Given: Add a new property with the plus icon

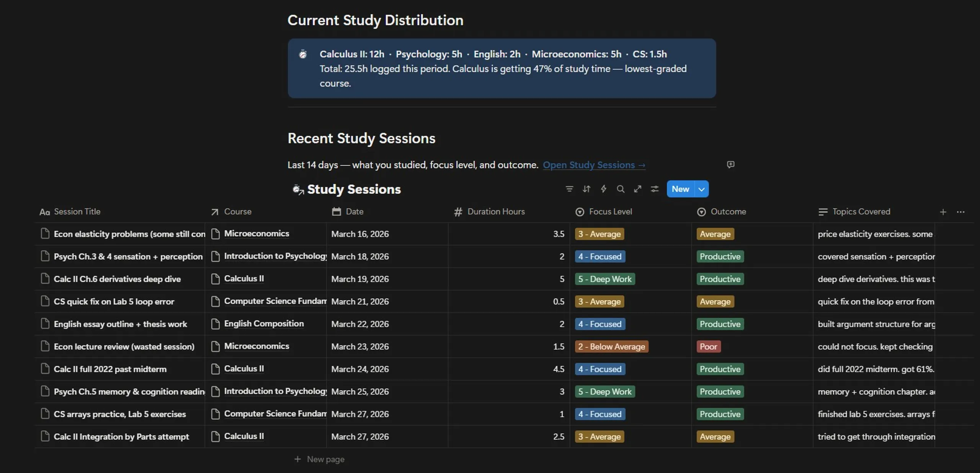Looking at the screenshot, I should 943,212.
